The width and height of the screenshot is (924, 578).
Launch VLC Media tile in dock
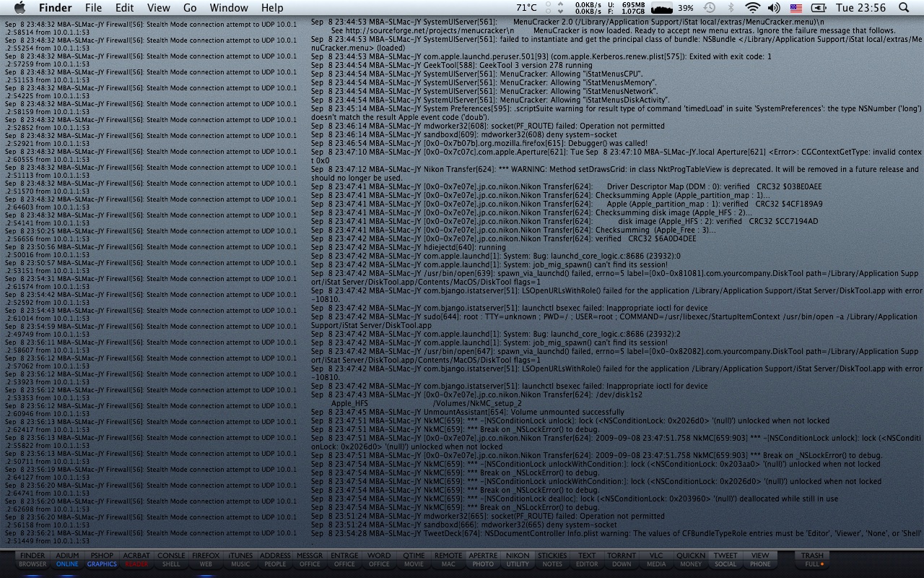coord(656,560)
